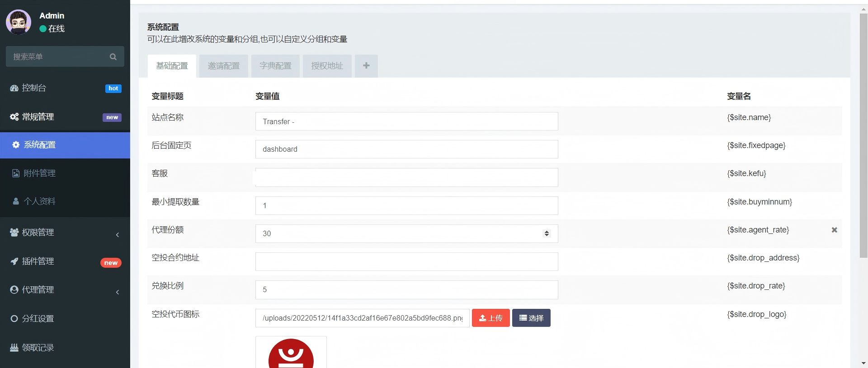868x368 pixels.
Task: Click the red 上传 upload button
Action: point(491,318)
